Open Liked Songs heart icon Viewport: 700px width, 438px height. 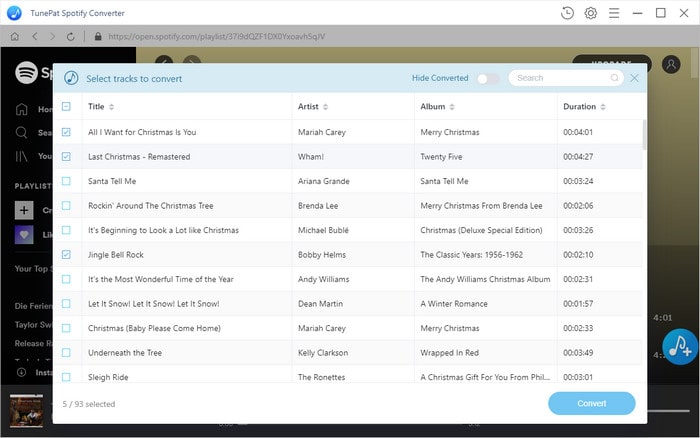[24, 234]
